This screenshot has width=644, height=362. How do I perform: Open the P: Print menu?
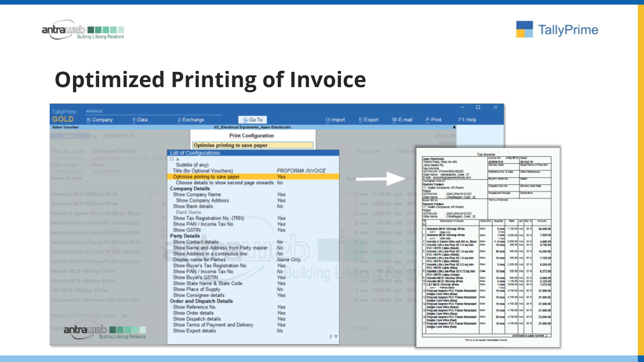click(433, 120)
